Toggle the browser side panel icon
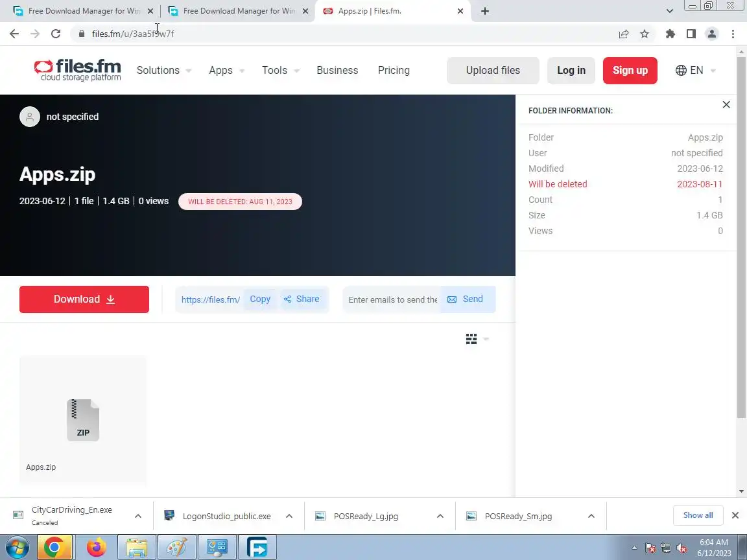This screenshot has height=560, width=747. (691, 34)
